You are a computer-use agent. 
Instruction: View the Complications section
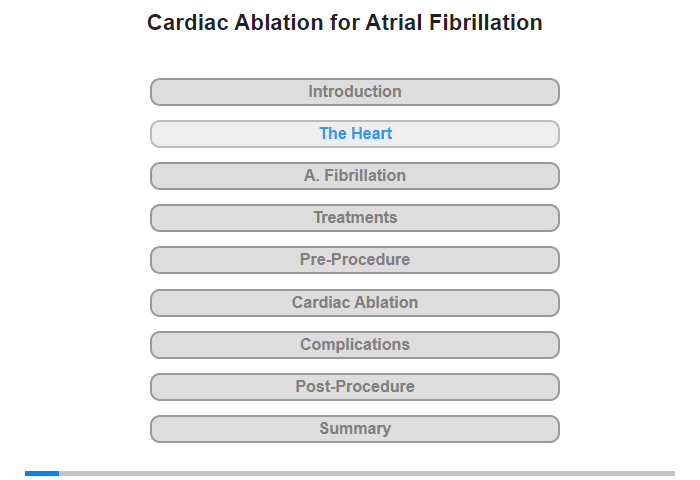tap(354, 345)
